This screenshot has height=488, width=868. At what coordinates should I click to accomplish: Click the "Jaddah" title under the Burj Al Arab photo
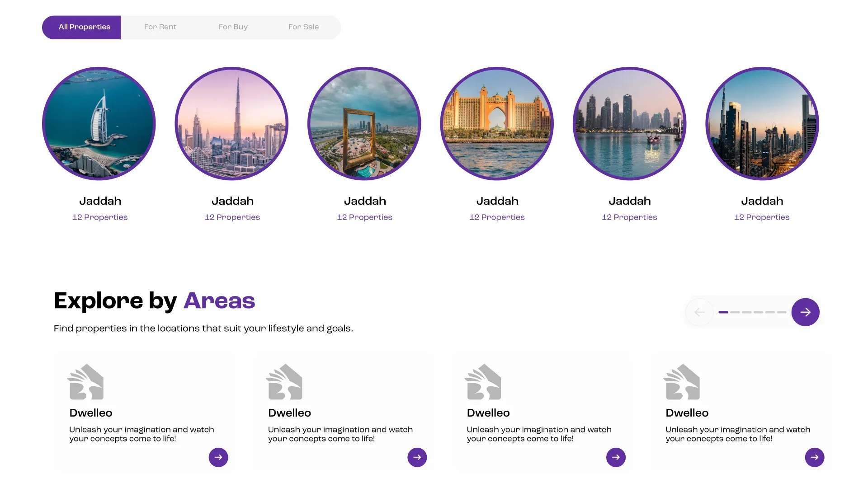(x=100, y=201)
